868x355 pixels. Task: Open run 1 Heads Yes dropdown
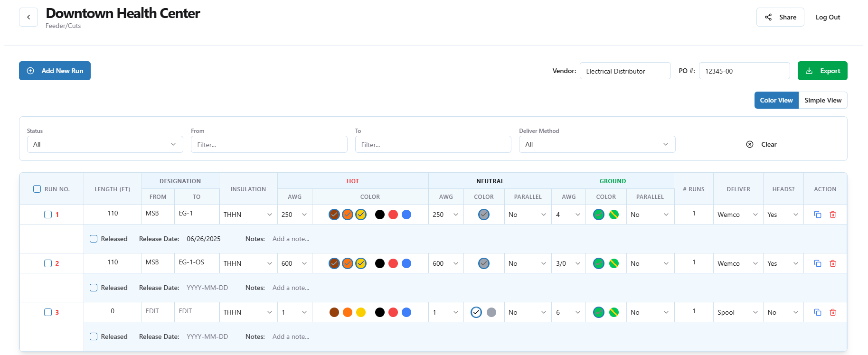[x=783, y=215]
